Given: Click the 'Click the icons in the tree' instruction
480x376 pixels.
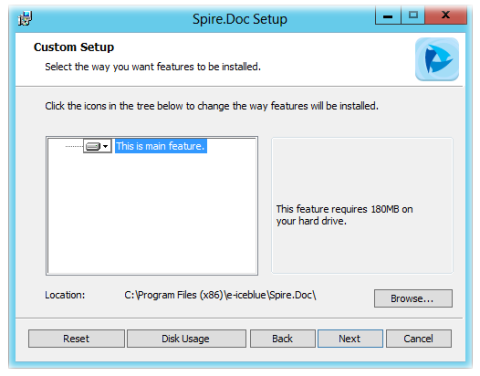Looking at the screenshot, I should [212, 106].
